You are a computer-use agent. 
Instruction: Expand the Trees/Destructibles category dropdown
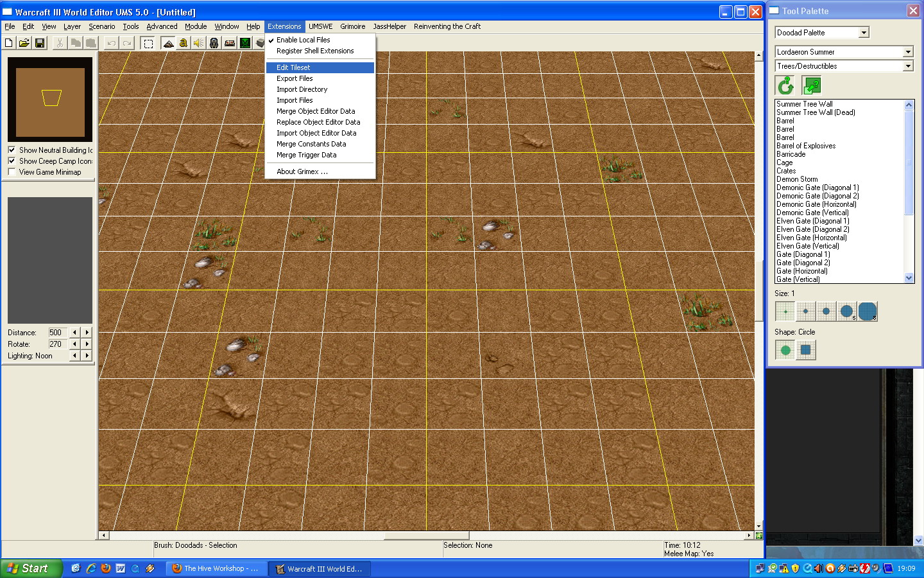(x=908, y=66)
